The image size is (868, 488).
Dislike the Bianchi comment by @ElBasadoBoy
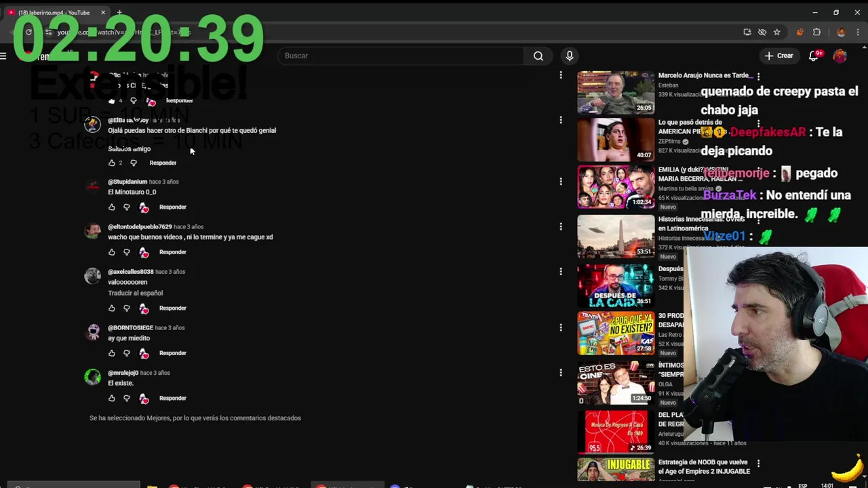click(x=134, y=163)
